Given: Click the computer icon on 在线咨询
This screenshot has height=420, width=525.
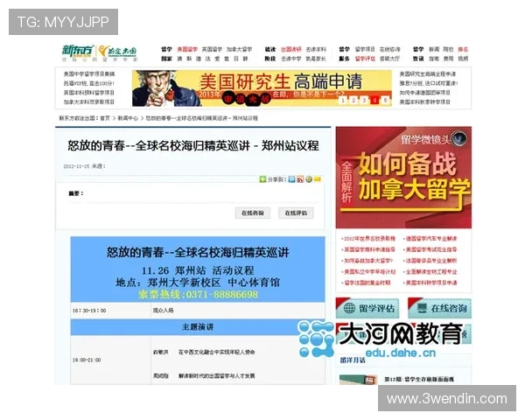Looking at the screenshot, I should 422,308.
